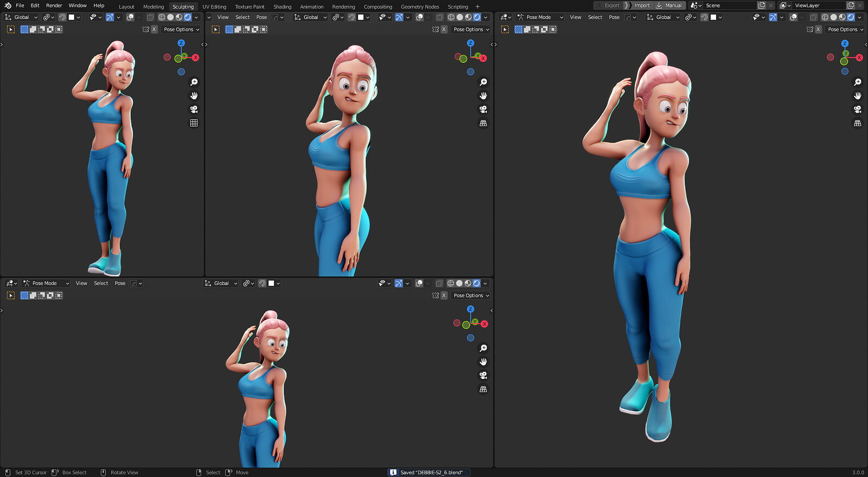Viewport: 868px width, 477px height.
Task: Select rendered shading in bottom viewport
Action: coord(476,283)
